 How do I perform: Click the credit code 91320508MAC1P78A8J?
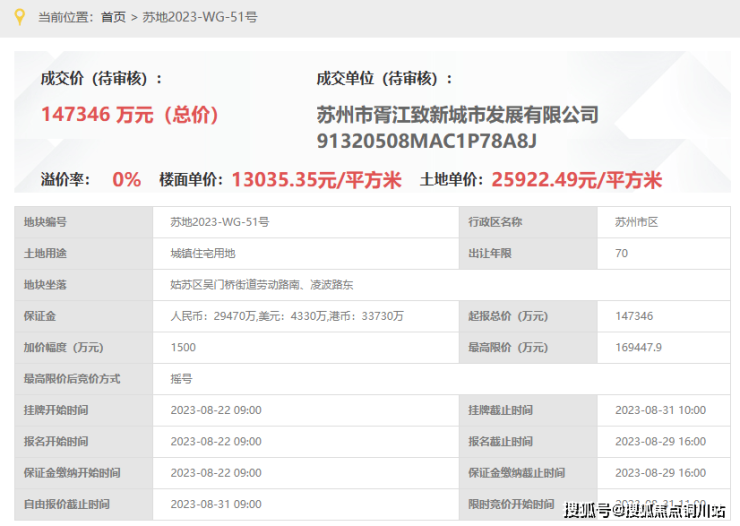[x=427, y=140]
